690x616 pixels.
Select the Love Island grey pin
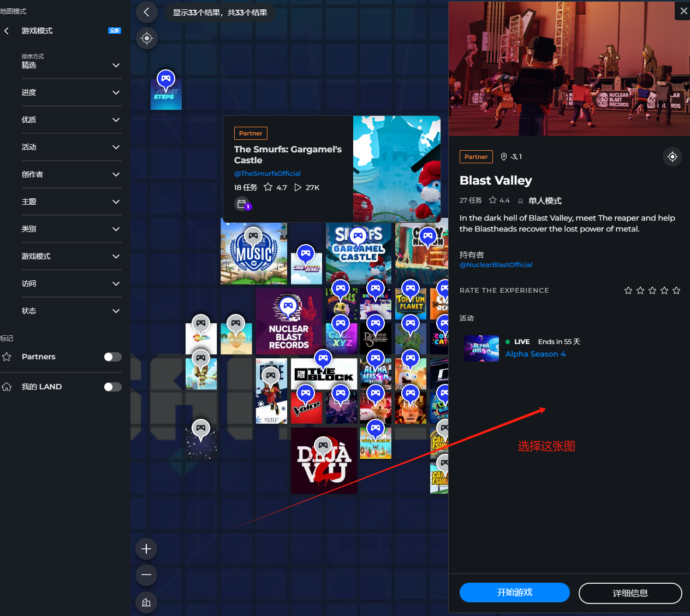[x=236, y=324]
